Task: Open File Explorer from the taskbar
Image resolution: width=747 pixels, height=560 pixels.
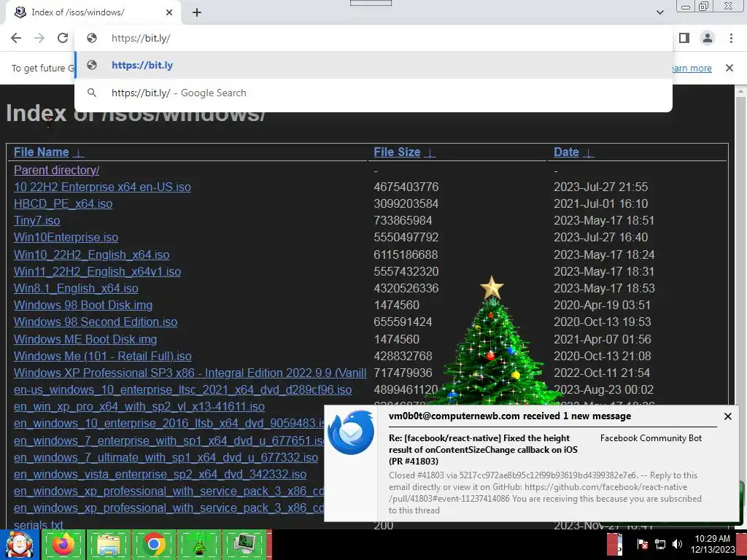Action: 109,545
